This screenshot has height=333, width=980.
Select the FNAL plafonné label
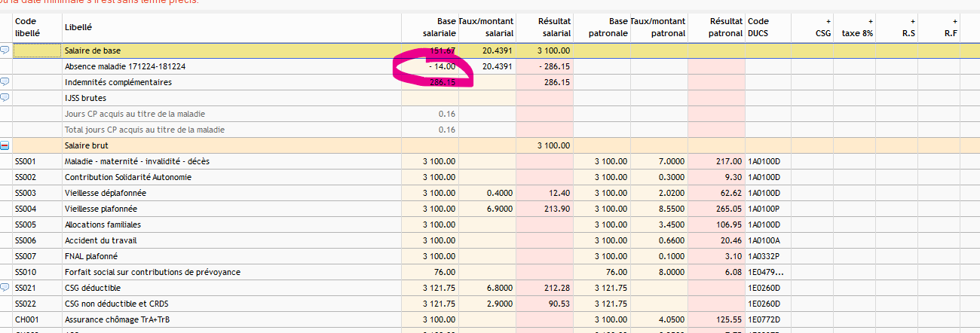click(91, 256)
